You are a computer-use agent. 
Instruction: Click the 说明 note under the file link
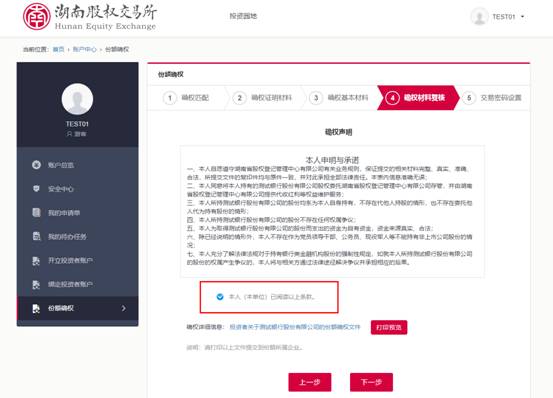(x=244, y=348)
